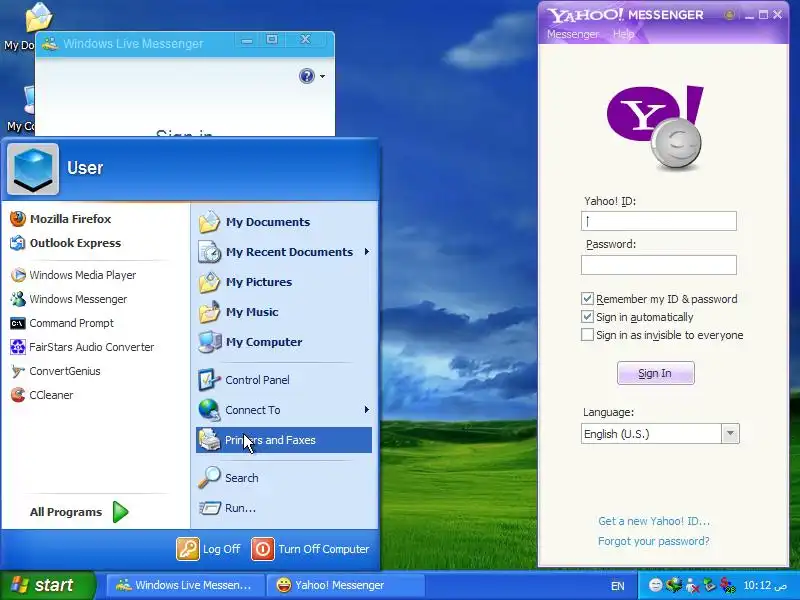Click the help icon in Windows Live Messenger
The height and width of the screenshot is (600, 800).
[x=307, y=77]
